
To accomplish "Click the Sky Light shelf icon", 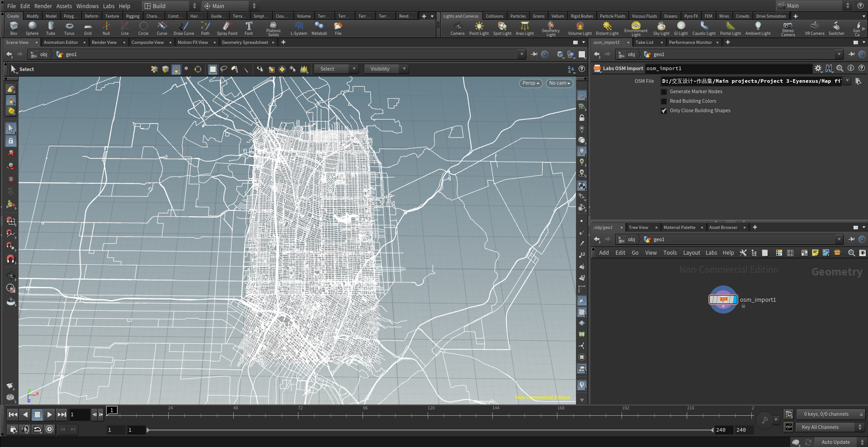I will [661, 28].
